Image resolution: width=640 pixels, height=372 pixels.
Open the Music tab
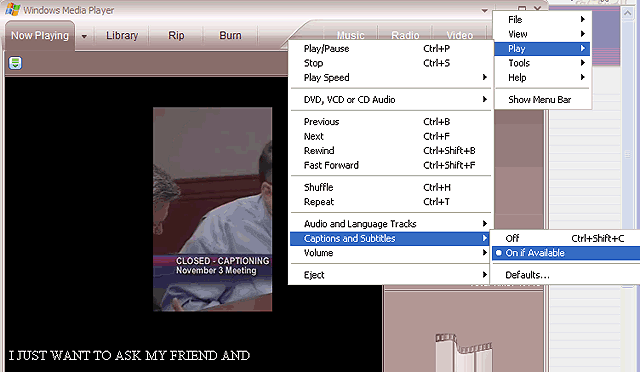351,36
